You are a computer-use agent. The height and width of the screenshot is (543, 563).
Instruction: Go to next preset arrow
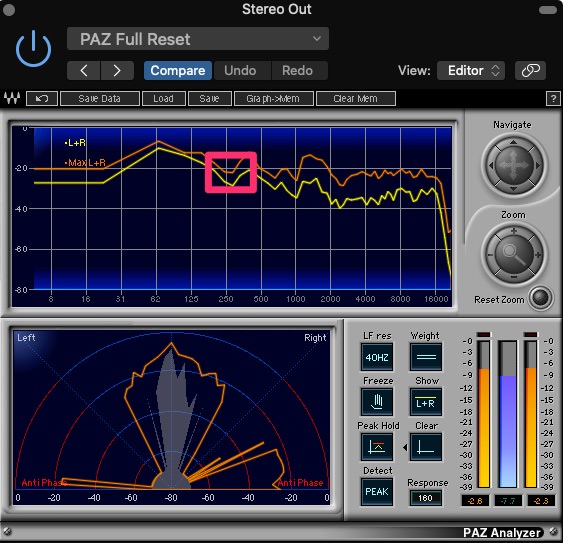[x=117, y=70]
